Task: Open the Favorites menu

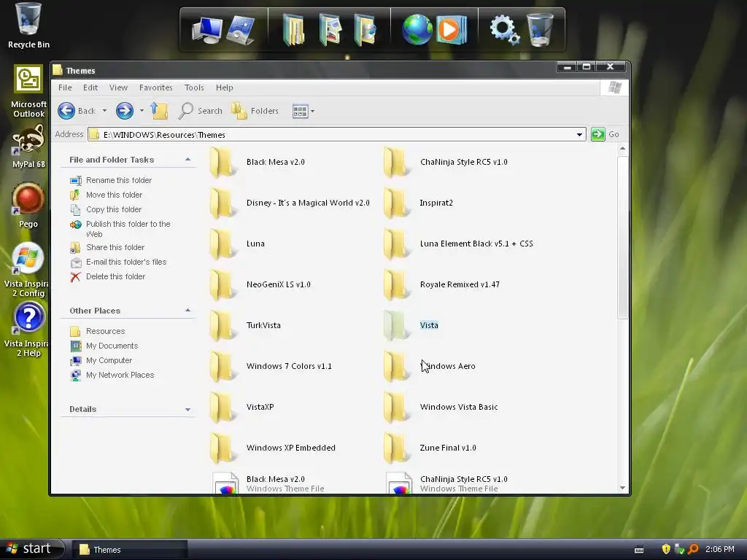Action: (156, 87)
